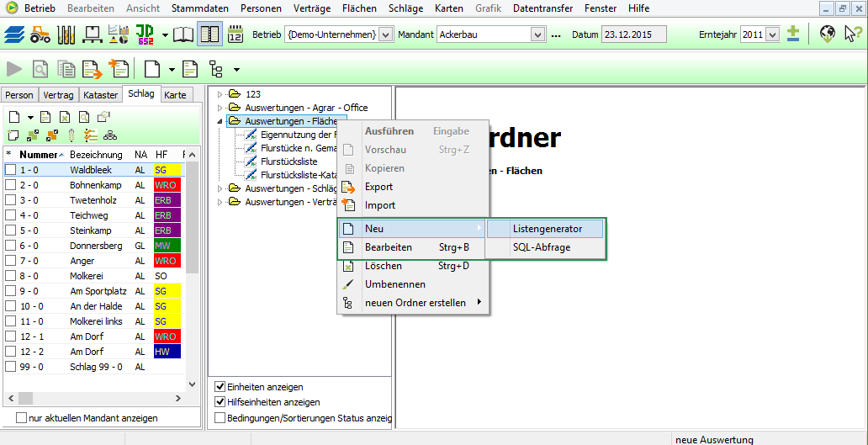Open the Mandant Ackerbau dropdown
Viewport: 868px width, 445px height.
click(538, 35)
